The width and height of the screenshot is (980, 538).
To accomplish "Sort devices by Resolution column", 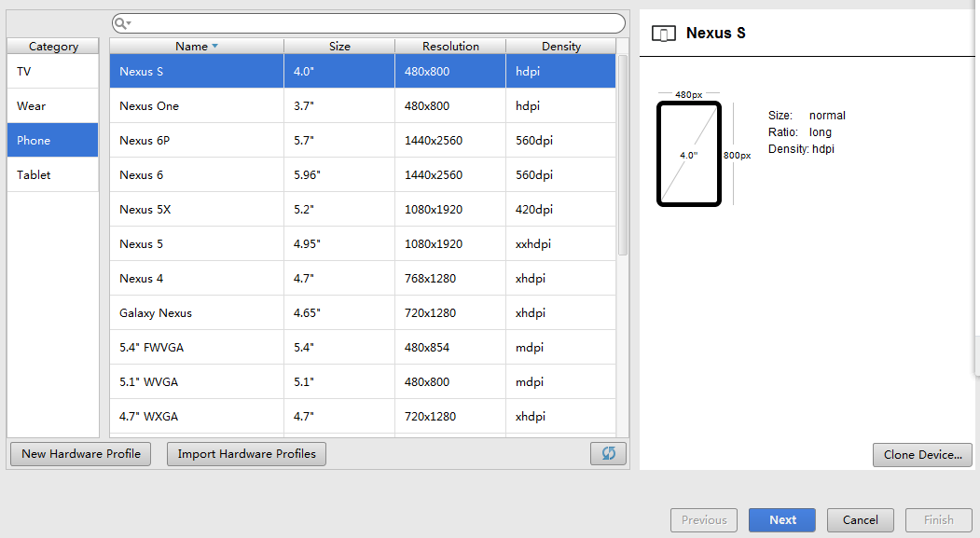I will 450,47.
